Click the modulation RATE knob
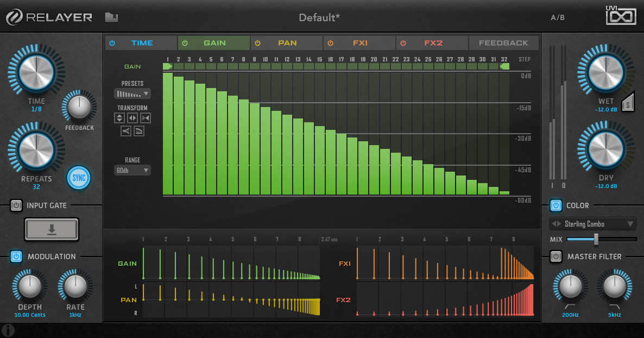Image resolution: width=644 pixels, height=338 pixels. coord(75,286)
